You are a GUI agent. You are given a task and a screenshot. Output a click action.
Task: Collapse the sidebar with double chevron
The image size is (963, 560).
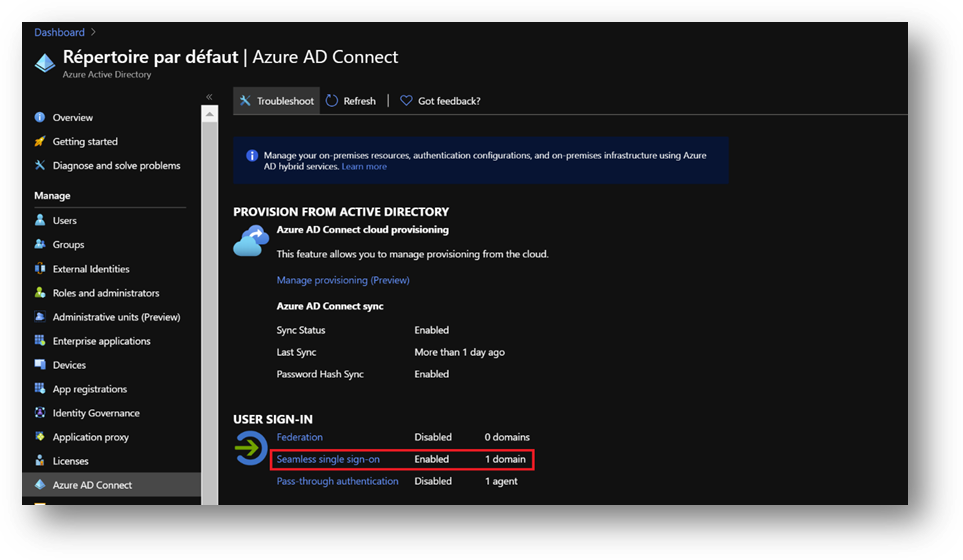pos(209,97)
